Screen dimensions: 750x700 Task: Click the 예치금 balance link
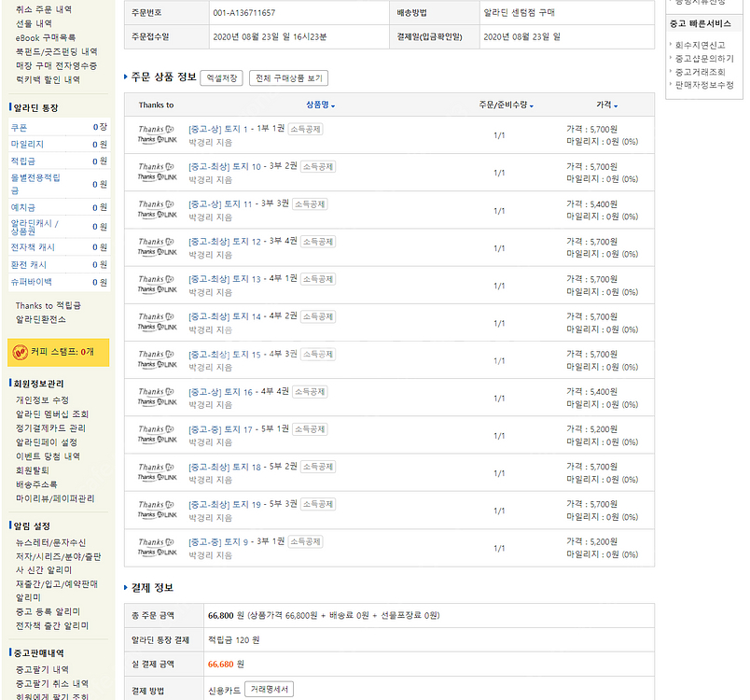coord(23,207)
